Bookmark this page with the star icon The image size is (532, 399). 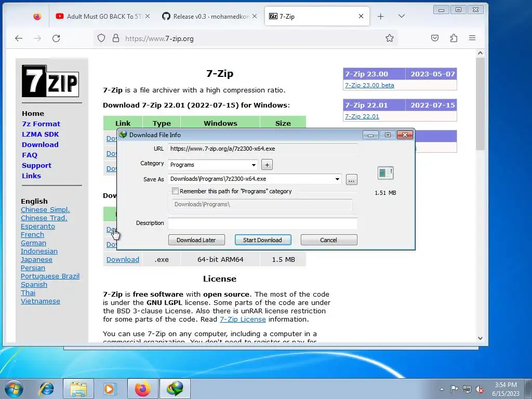390,38
